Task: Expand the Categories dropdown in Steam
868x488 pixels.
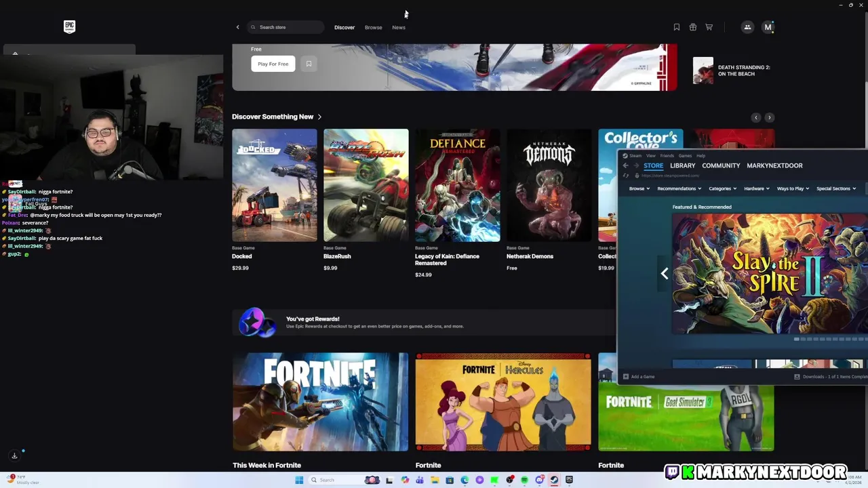Action: (723, 188)
